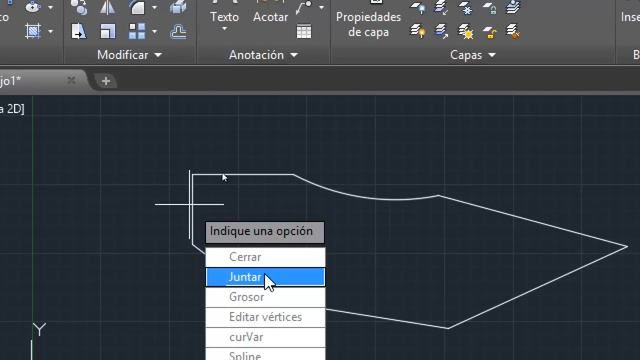Click the layer Off (Desactivar) icon
The height and width of the screenshot is (360, 640).
point(417,7)
